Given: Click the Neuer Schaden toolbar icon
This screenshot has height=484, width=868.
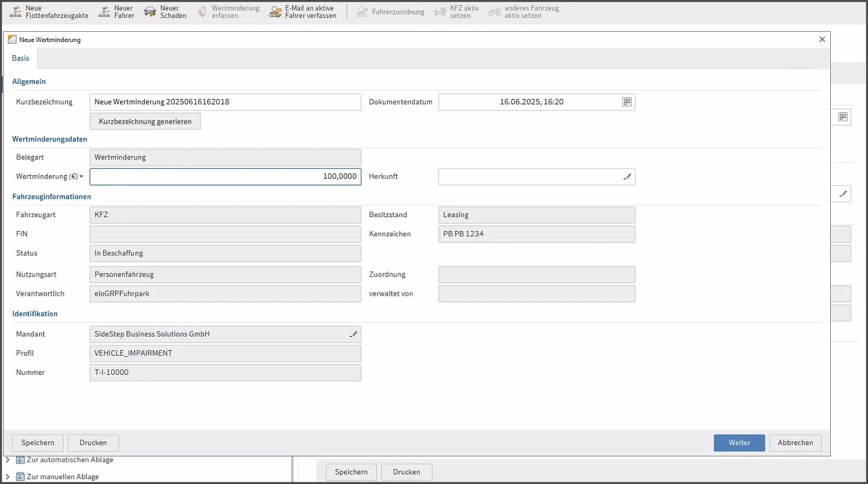Looking at the screenshot, I should (x=150, y=11).
